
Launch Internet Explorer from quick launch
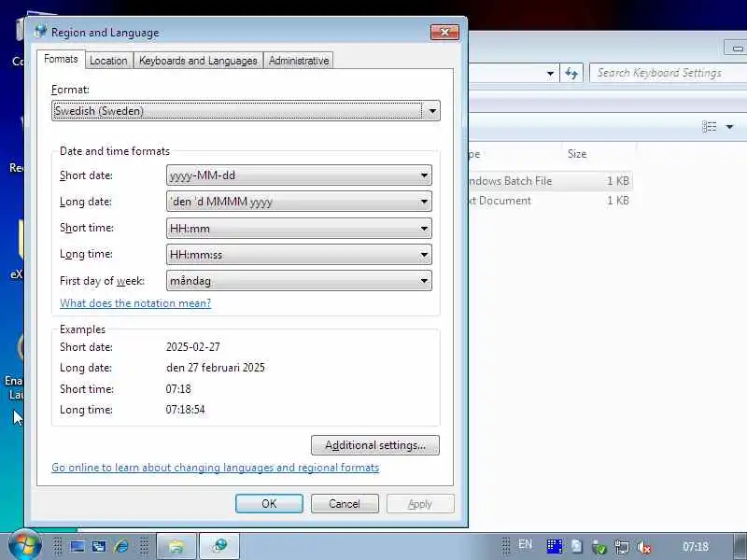(121, 546)
